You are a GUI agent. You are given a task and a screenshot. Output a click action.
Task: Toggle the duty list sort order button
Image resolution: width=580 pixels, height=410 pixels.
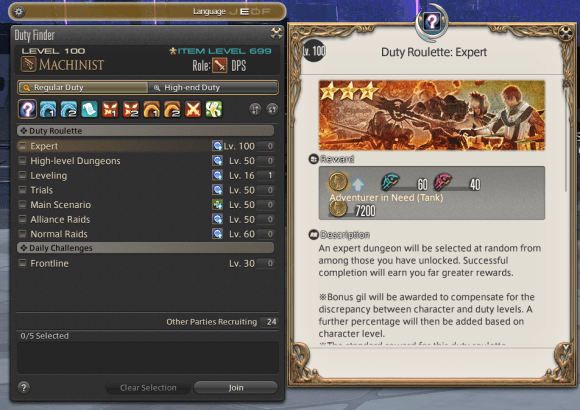(255, 109)
